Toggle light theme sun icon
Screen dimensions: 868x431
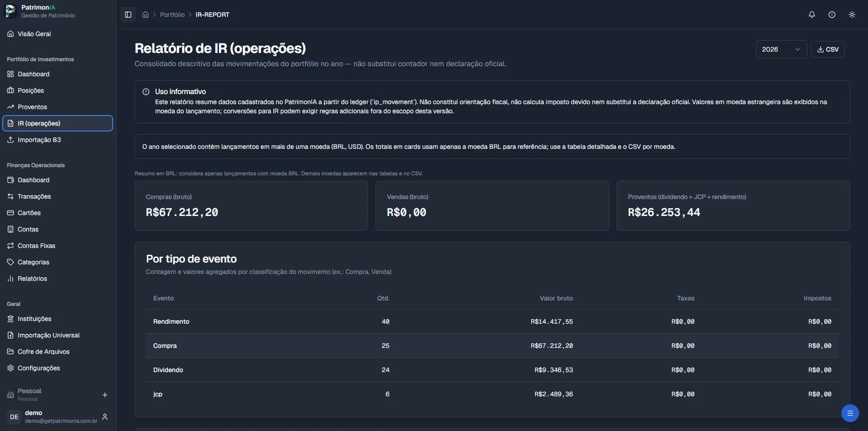[852, 15]
